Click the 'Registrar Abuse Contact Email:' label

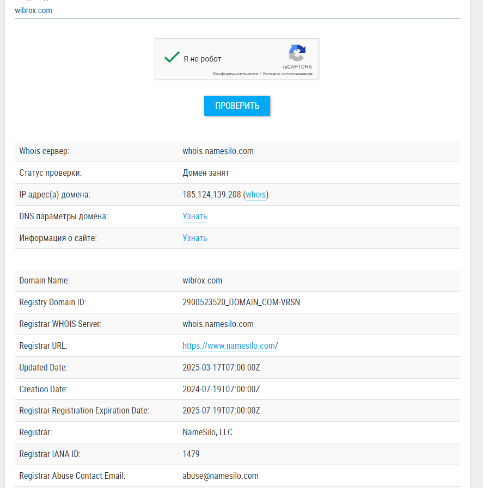pos(72,476)
